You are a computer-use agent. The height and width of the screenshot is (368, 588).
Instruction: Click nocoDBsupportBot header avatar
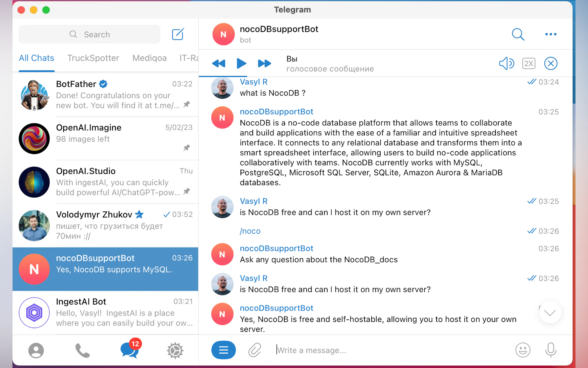tap(223, 34)
